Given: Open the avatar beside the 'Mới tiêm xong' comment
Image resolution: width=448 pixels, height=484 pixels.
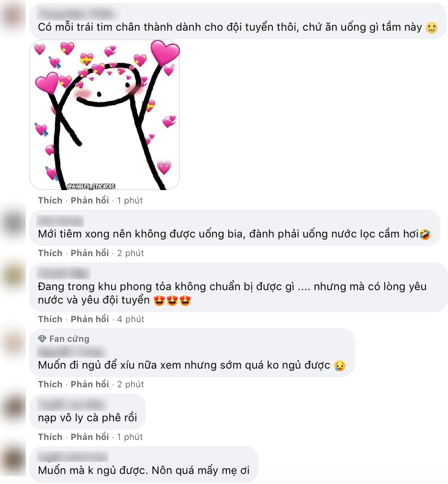Looking at the screenshot, I should click(x=13, y=223).
